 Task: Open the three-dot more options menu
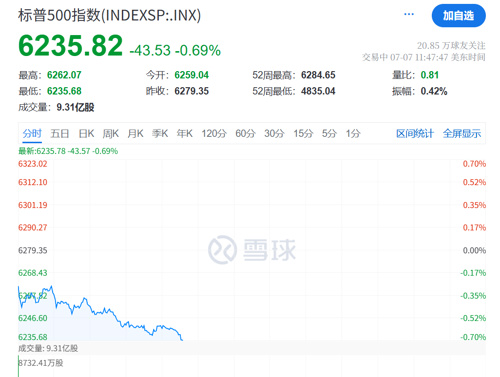click(x=409, y=14)
